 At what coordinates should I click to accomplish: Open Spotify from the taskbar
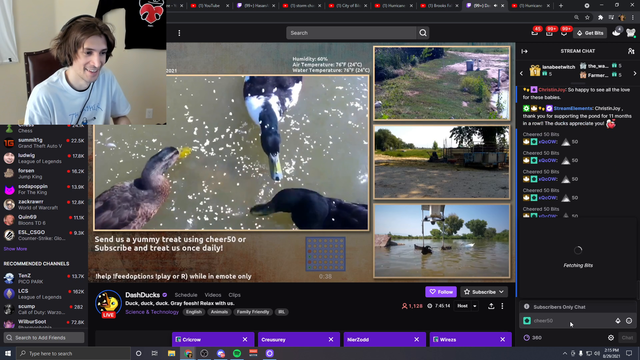[x=237, y=353]
